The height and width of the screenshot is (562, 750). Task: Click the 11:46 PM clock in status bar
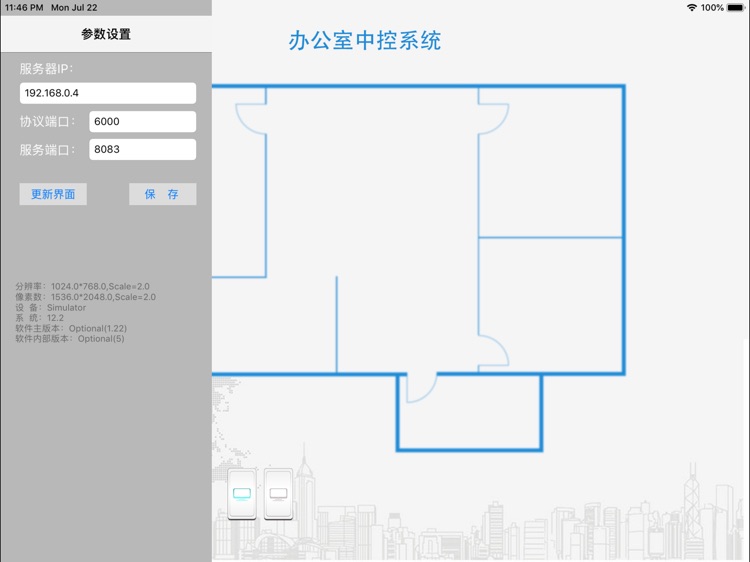pos(24,8)
